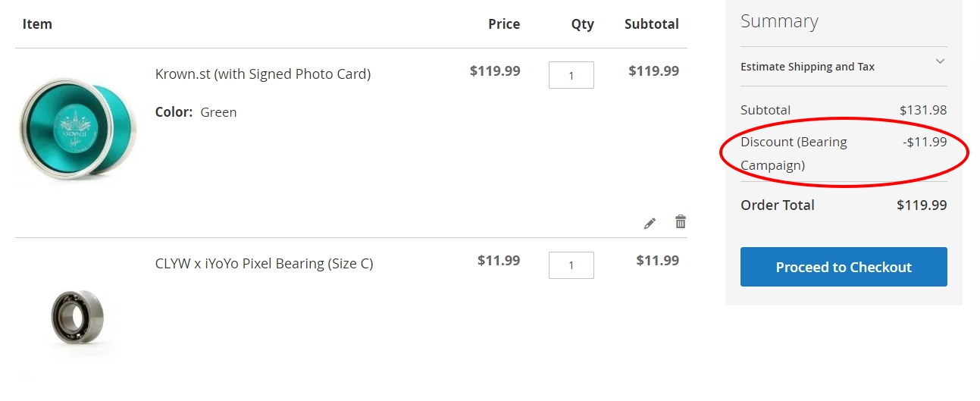This screenshot has width=980, height=401.
Task: Click the Discount (Bearing Campaign) line
Action: pyautogui.click(x=844, y=153)
